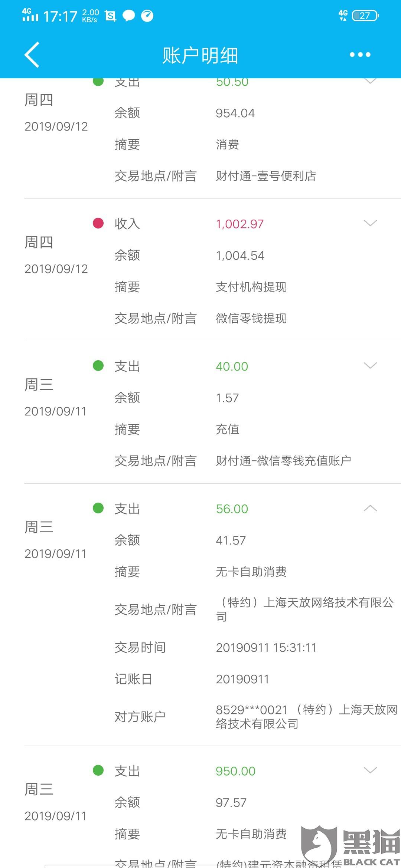The height and width of the screenshot is (868, 401).
Task: Tap the 账户明细 page title
Action: 200,56
